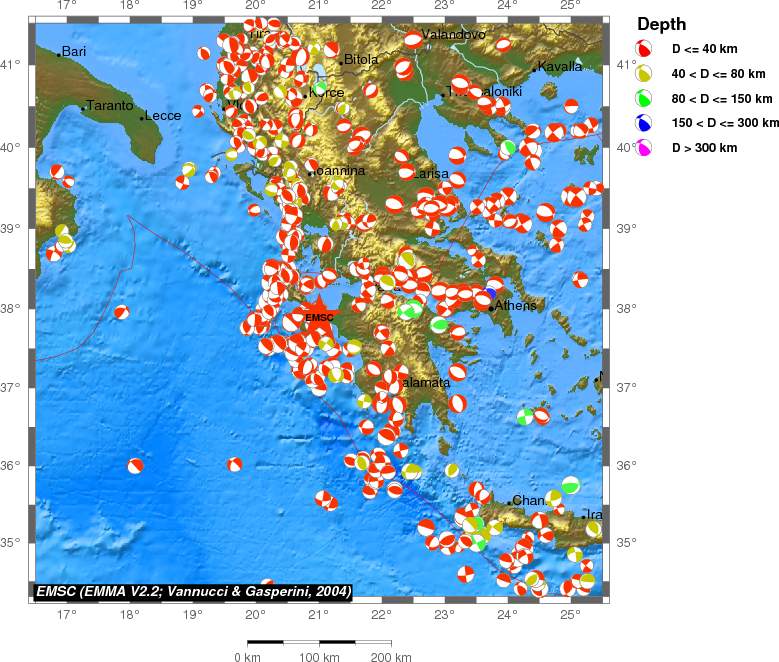Click the Depth legend heading

tap(661, 24)
